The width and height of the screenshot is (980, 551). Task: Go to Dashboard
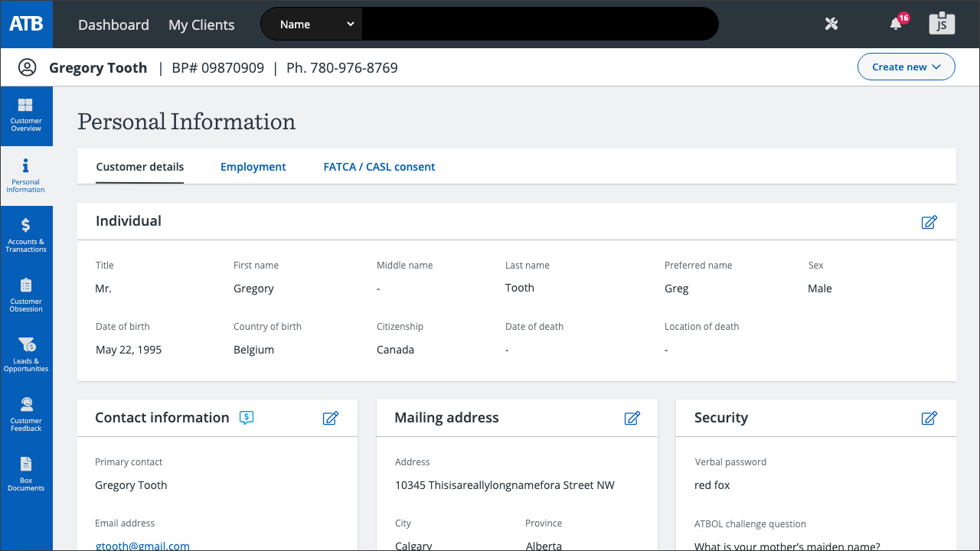113,24
